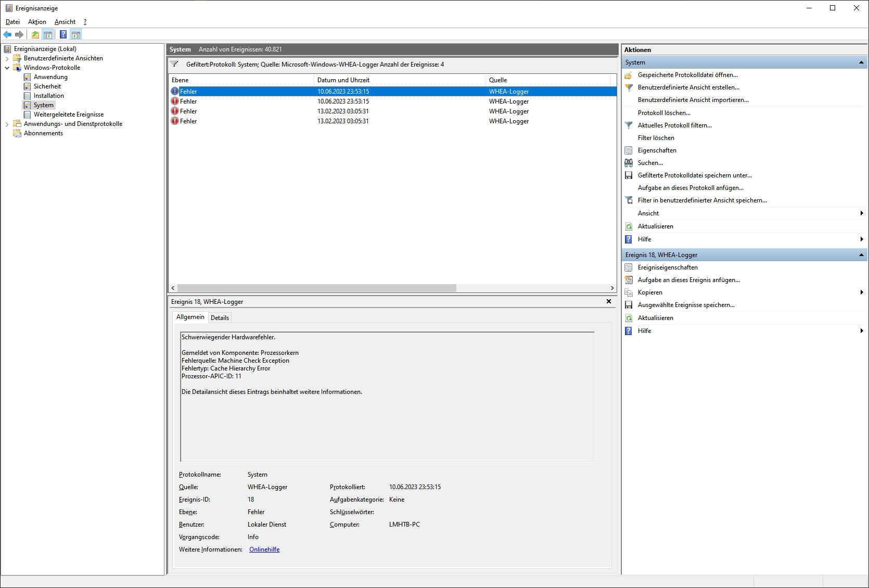Open the Kopieren submenu arrow
This screenshot has height=588, width=869.
862,292
